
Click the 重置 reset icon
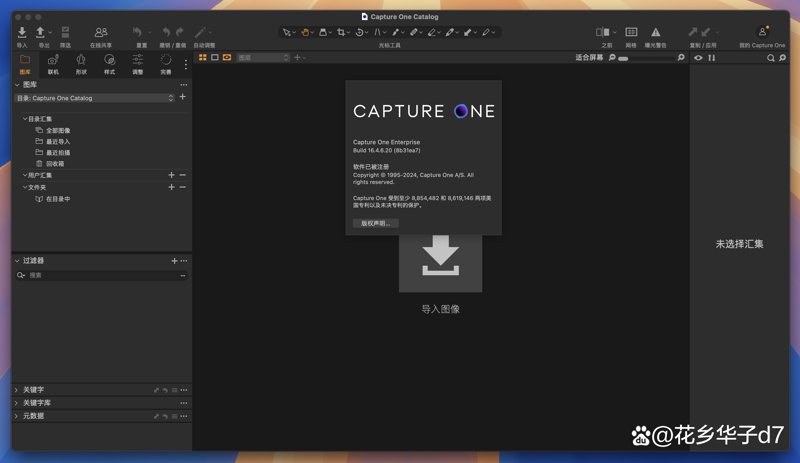pos(137,32)
